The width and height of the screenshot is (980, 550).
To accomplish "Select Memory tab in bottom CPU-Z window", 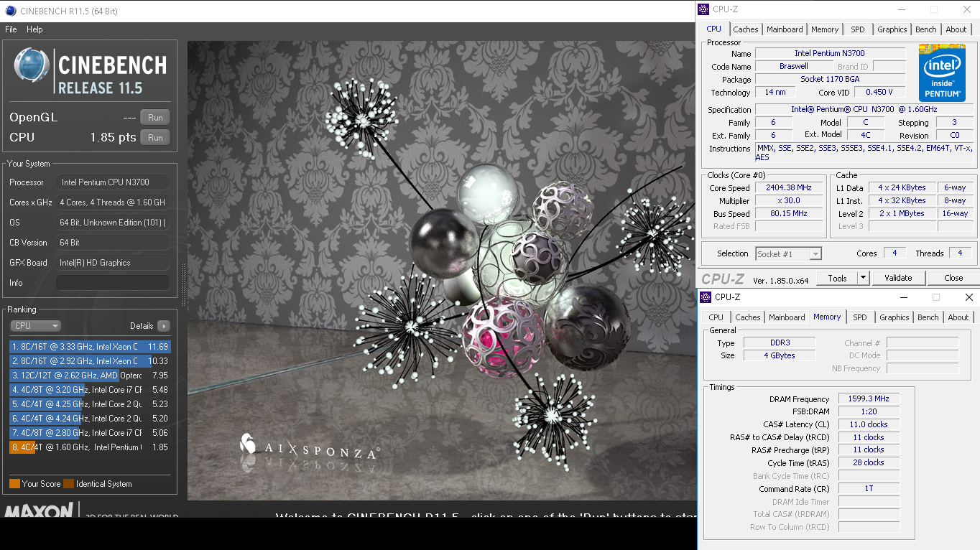I will click(x=827, y=317).
